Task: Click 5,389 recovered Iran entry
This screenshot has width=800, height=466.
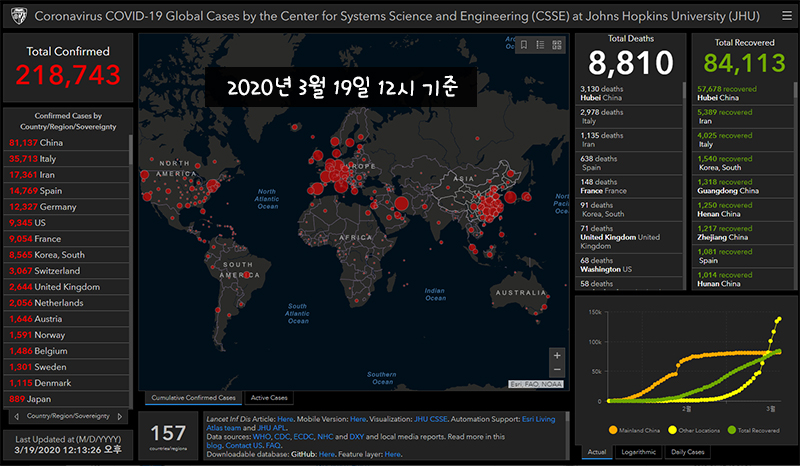Action: coord(742,116)
